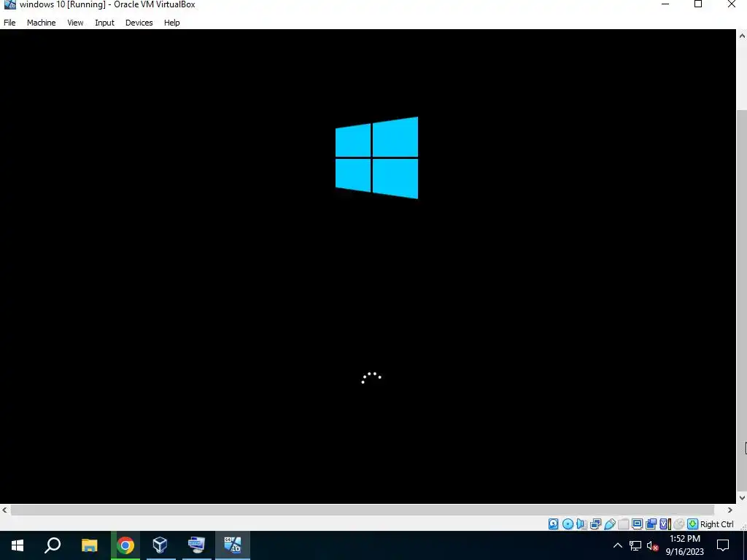747x560 pixels.
Task: Click the display monitor status icon
Action: 637,524
